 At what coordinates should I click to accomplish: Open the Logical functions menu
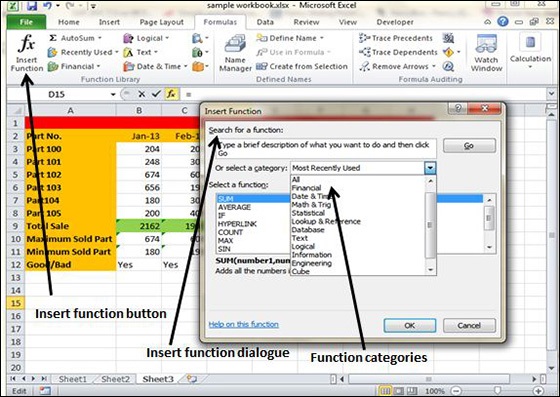(x=146, y=38)
